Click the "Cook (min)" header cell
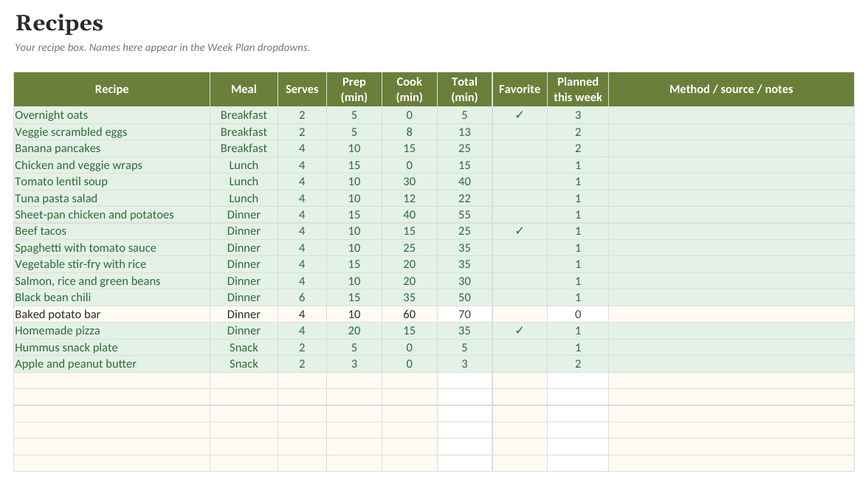The image size is (868, 485). coord(409,89)
